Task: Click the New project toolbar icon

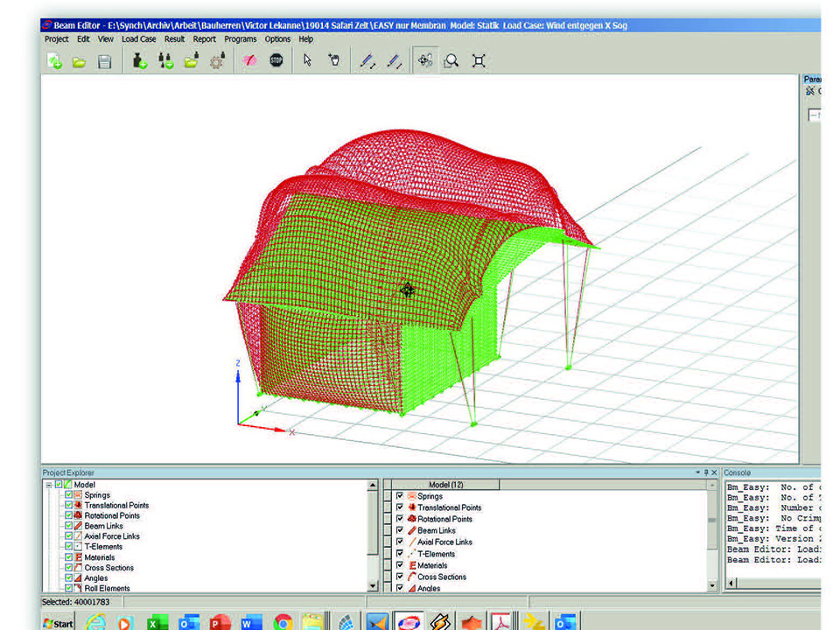Action: (54, 61)
